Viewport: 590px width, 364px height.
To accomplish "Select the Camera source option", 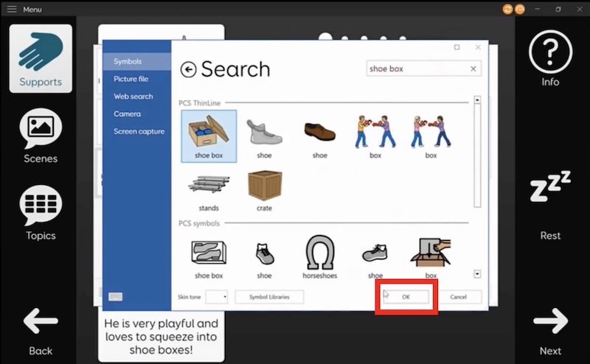I will pyautogui.click(x=127, y=114).
